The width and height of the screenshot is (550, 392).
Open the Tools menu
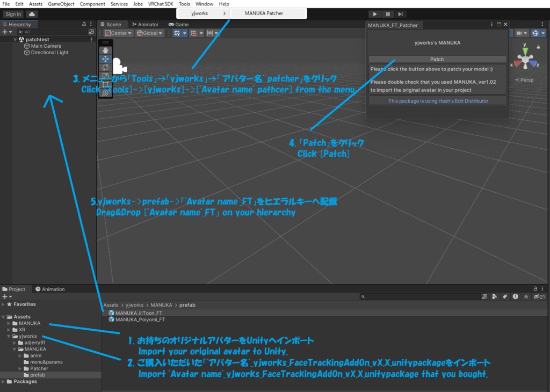184,4
